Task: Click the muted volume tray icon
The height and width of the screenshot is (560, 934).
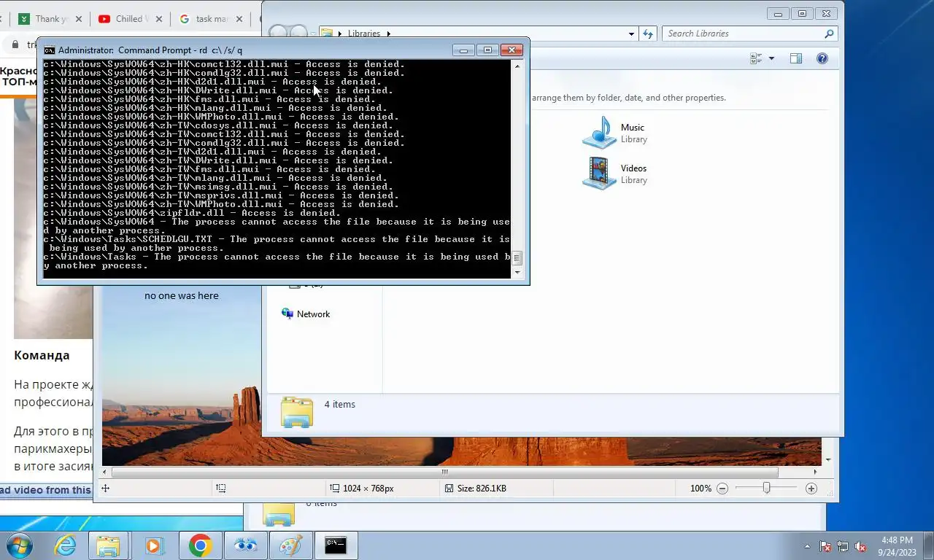Action: click(x=860, y=546)
